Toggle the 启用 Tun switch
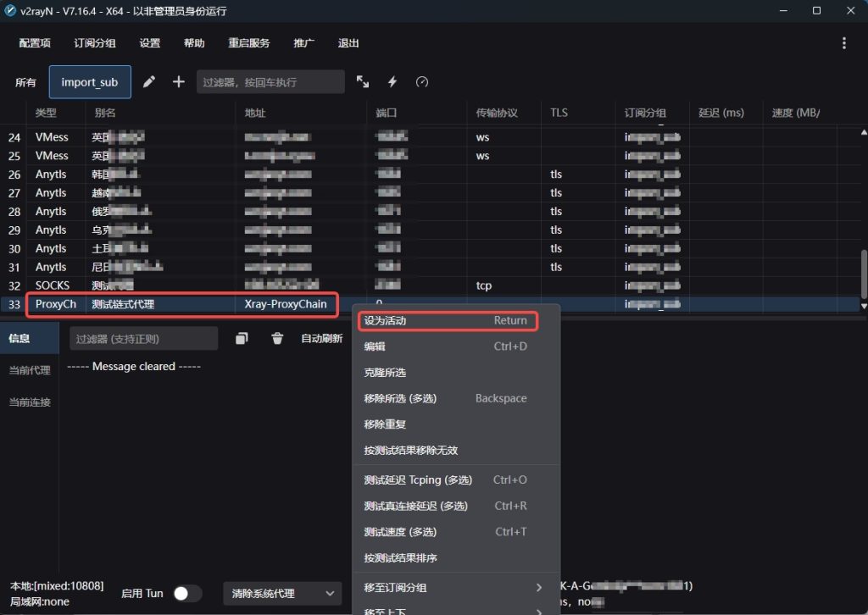868x615 pixels. (x=187, y=594)
